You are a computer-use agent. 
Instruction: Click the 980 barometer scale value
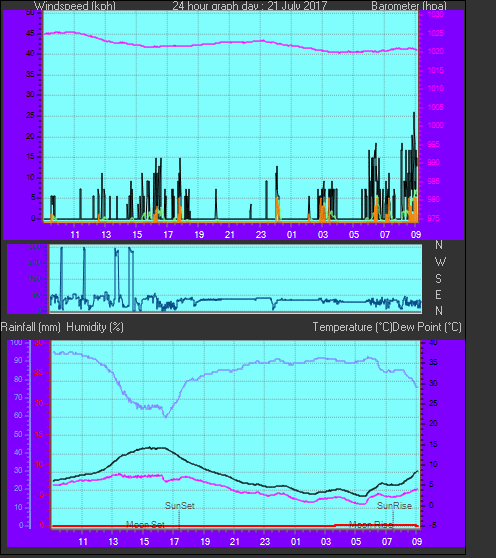(433, 199)
